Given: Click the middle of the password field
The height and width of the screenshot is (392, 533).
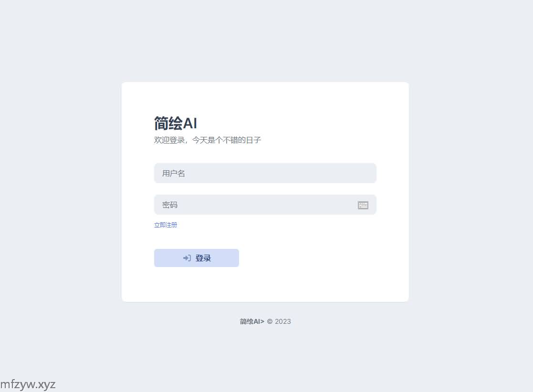Looking at the screenshot, I should (265, 205).
